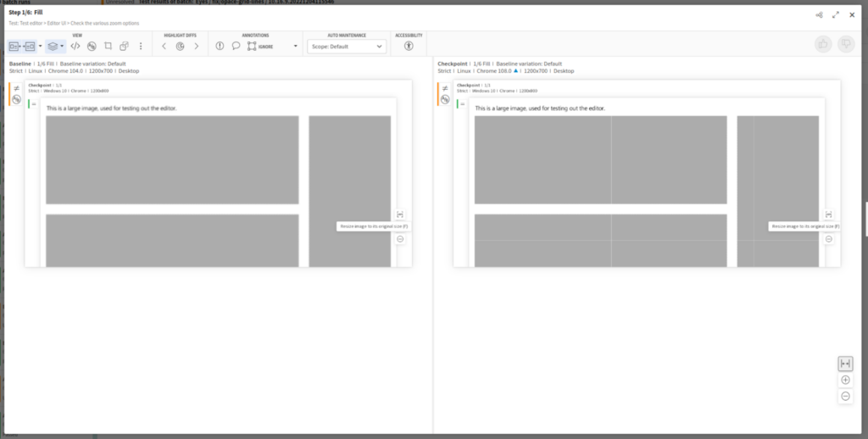This screenshot has height=439, width=868.
Task: Click the share icon in header
Action: pyautogui.click(x=819, y=14)
